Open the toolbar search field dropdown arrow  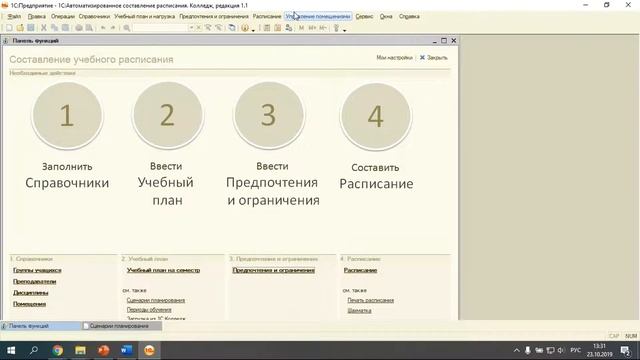point(191,28)
